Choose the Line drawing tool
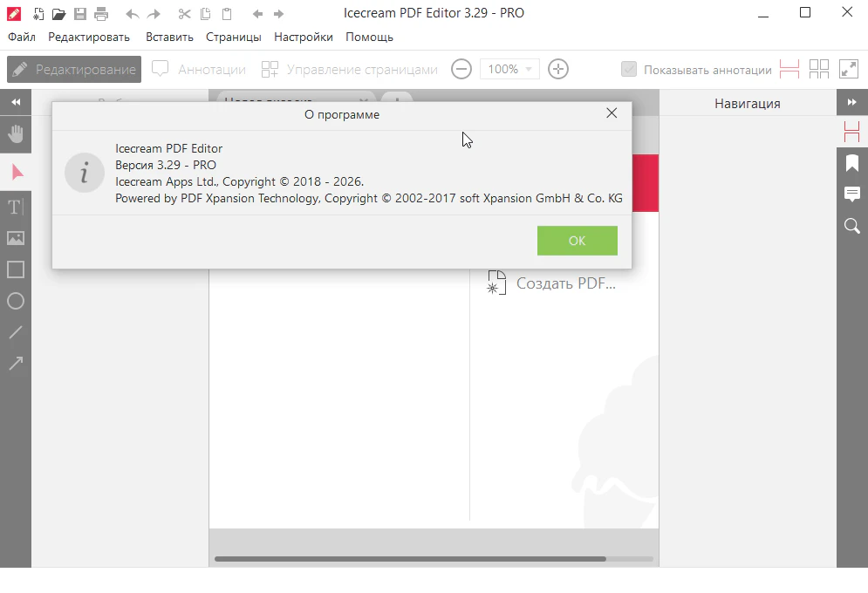Viewport: 868px width, 593px height. [x=16, y=332]
